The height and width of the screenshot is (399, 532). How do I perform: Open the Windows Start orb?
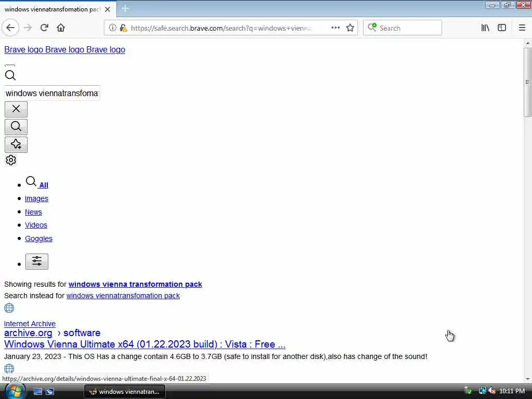click(14, 391)
